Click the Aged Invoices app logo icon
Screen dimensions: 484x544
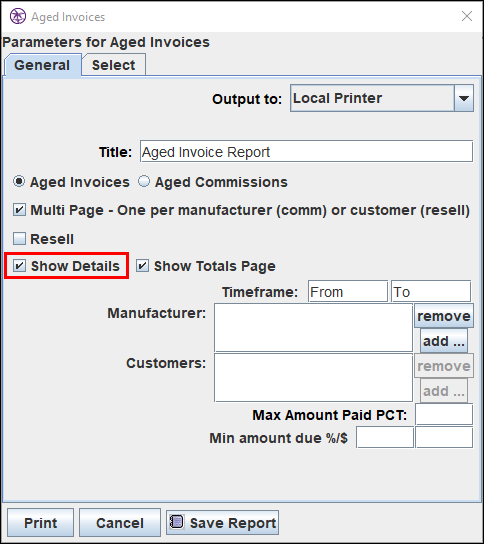[x=18, y=16]
